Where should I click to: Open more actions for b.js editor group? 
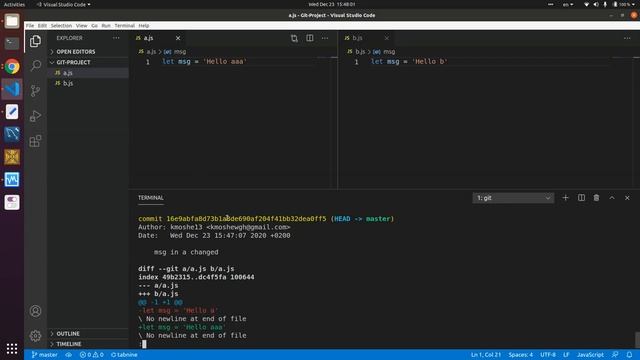(x=627, y=38)
